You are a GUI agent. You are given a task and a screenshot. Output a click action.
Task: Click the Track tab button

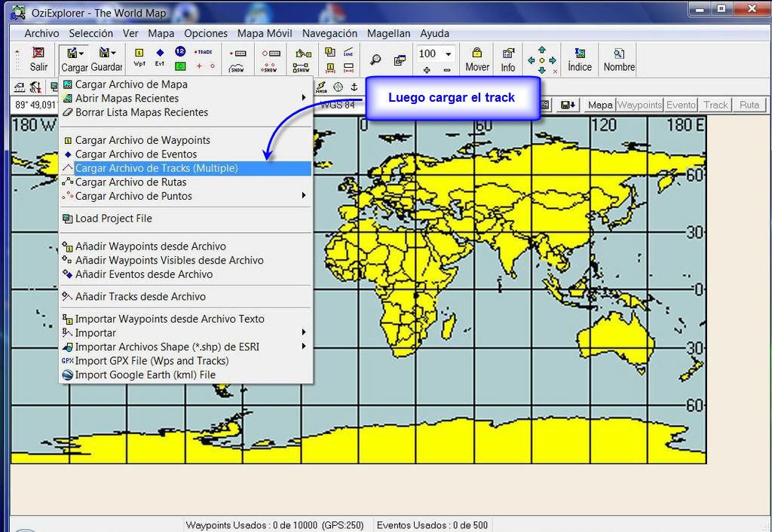715,105
